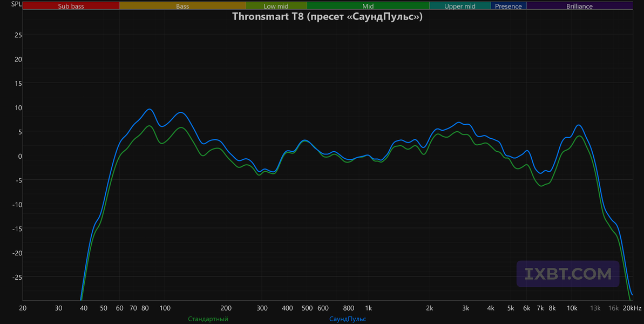Click the 1k frequency axis label
Image resolution: width=644 pixels, height=324 pixels.
tap(368, 308)
